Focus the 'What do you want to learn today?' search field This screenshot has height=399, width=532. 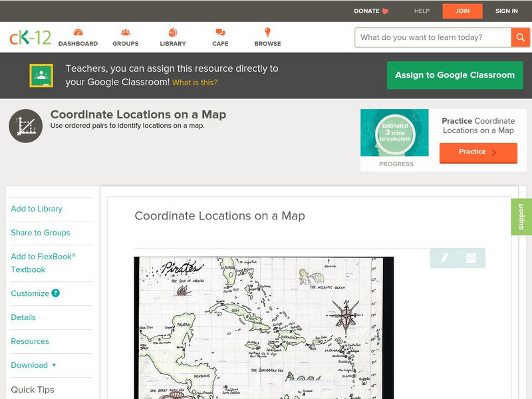coord(433,37)
